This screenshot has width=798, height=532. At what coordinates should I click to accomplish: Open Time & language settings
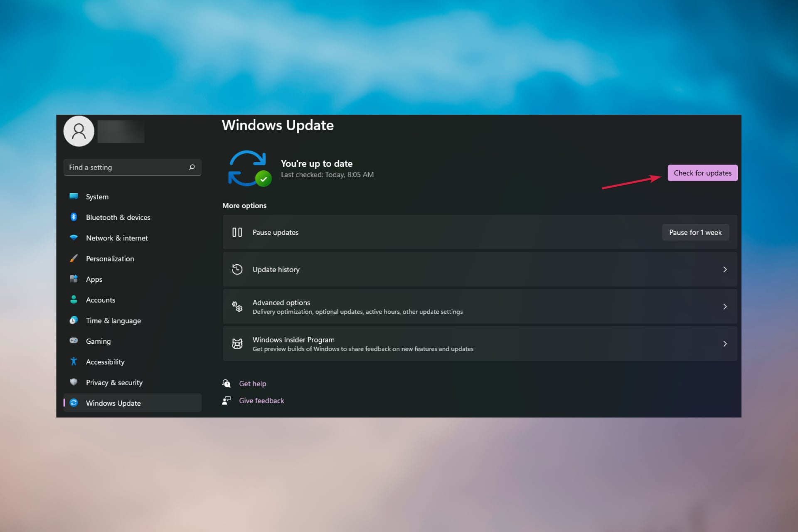click(x=113, y=320)
